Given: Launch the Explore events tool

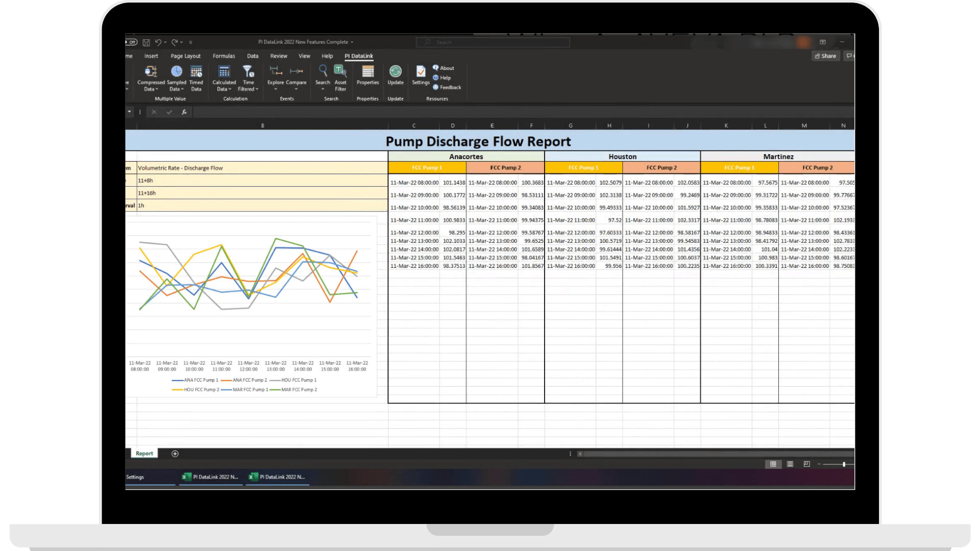Looking at the screenshot, I should tap(276, 76).
